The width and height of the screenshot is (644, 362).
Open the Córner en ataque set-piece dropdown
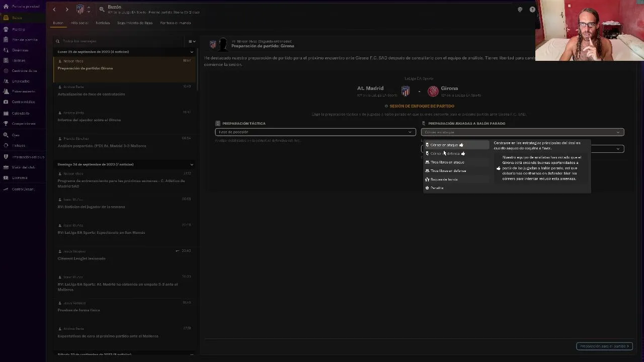pos(522,132)
